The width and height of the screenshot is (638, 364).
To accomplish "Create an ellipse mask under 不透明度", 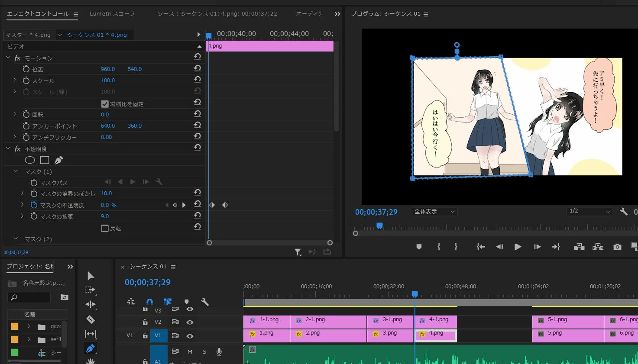I will 30,160.
